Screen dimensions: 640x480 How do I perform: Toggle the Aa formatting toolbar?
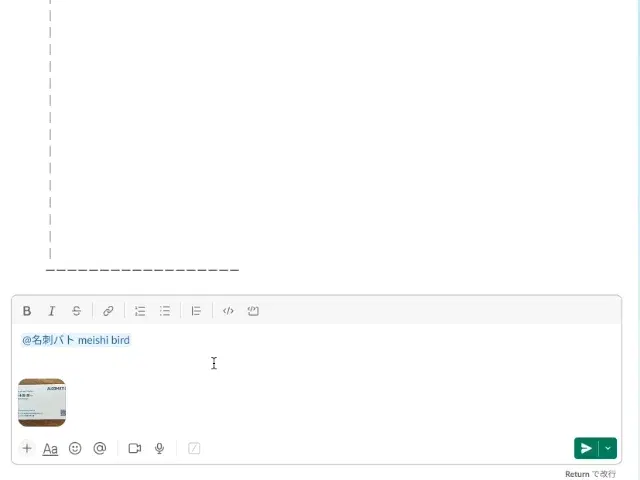click(50, 449)
